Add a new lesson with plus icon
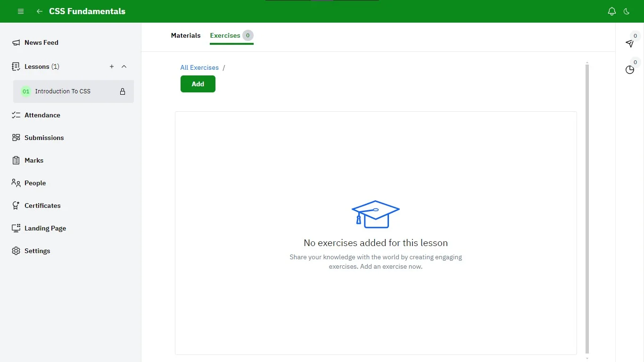 tap(112, 66)
